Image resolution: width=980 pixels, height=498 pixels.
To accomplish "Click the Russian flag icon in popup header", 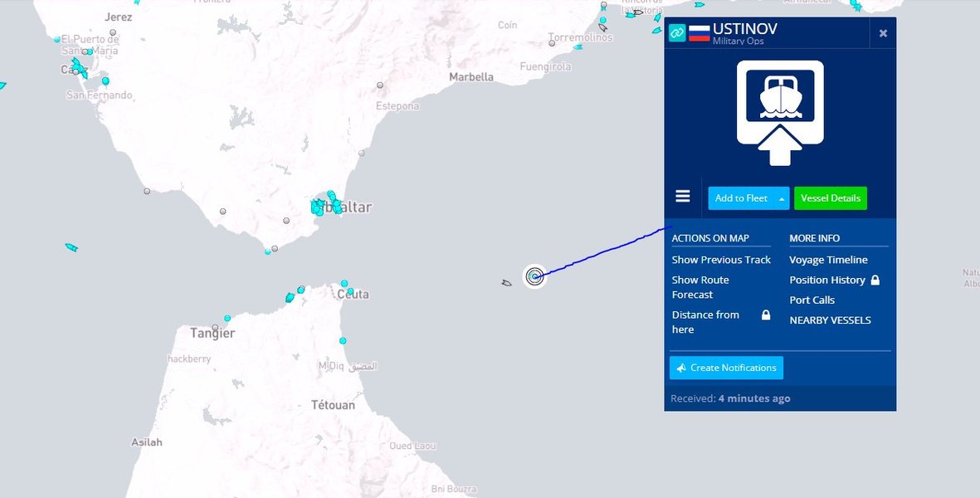I will coord(699,33).
